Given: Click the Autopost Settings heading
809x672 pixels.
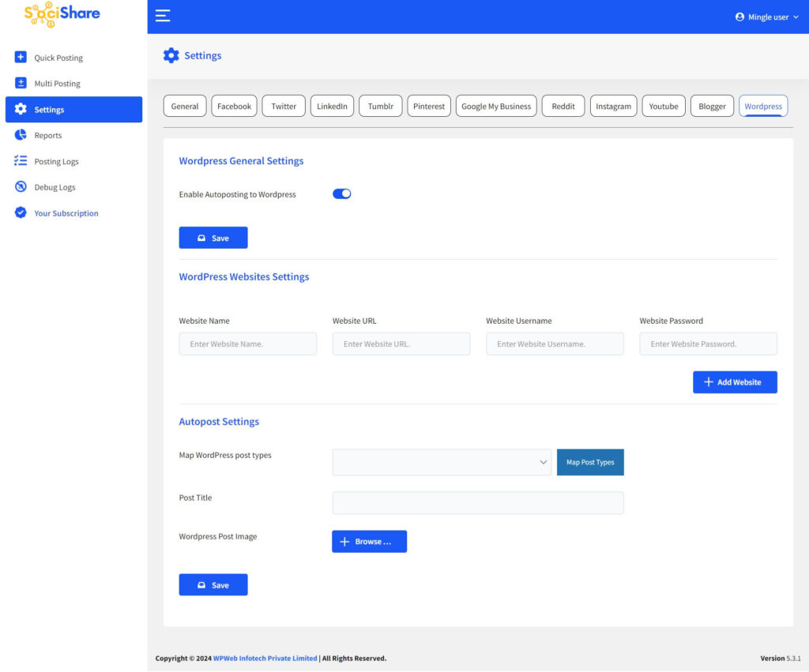Looking at the screenshot, I should click(x=219, y=422).
